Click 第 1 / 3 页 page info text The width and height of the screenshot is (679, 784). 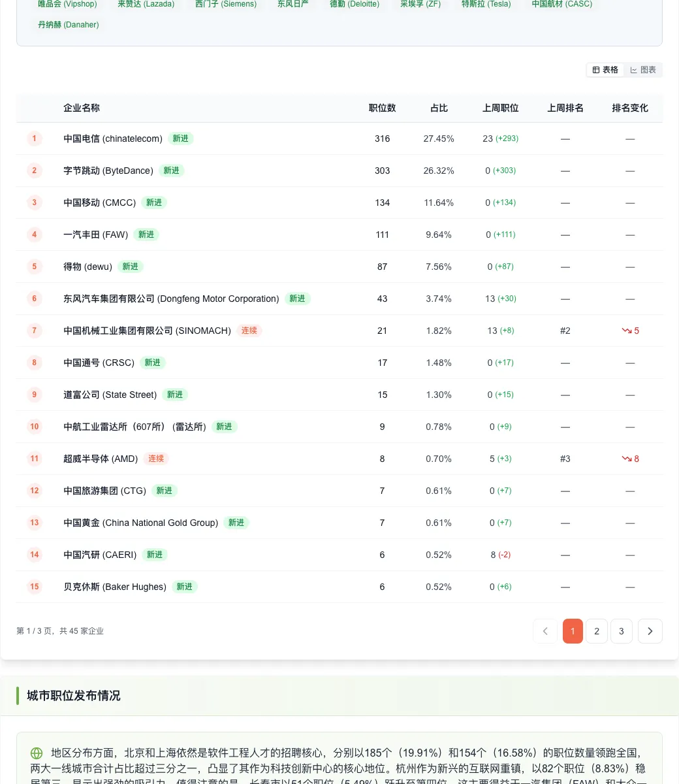click(60, 631)
